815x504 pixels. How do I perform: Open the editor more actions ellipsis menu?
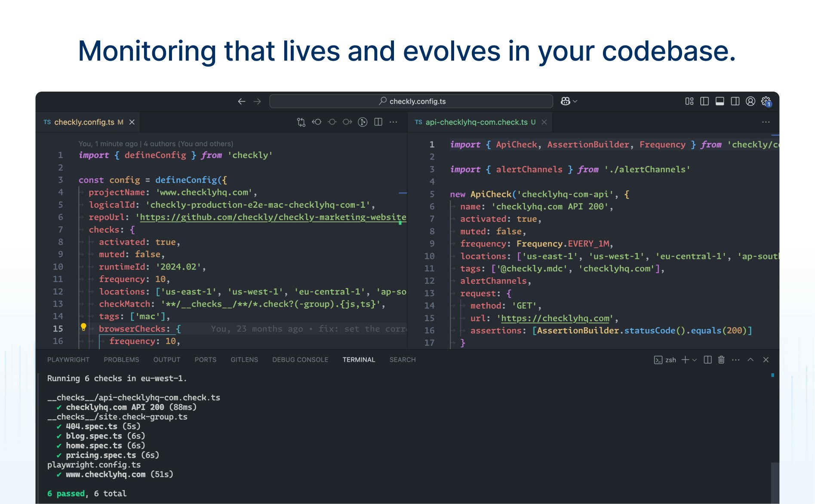(x=394, y=122)
